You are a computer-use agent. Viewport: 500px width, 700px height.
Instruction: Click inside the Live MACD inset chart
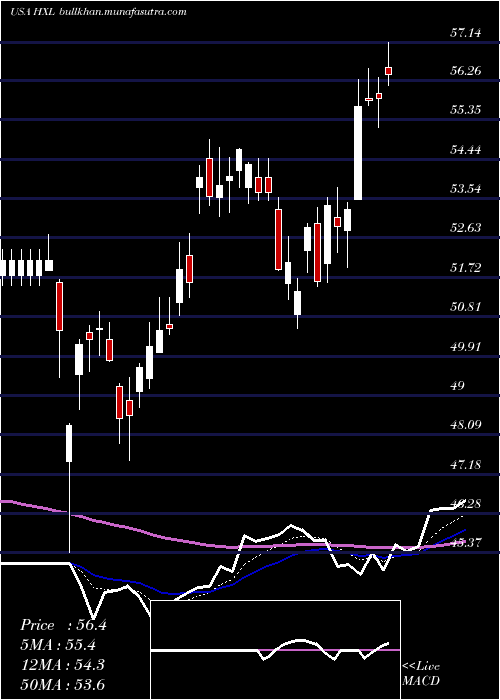[x=275, y=650]
